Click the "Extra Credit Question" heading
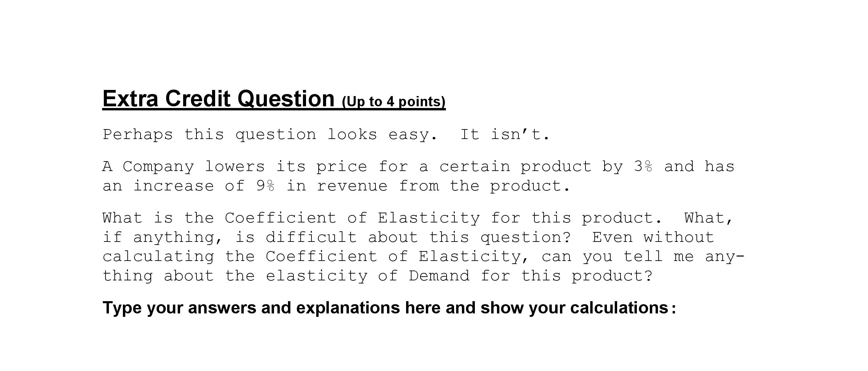Image resolution: width=868 pixels, height=371 pixels. (218, 99)
